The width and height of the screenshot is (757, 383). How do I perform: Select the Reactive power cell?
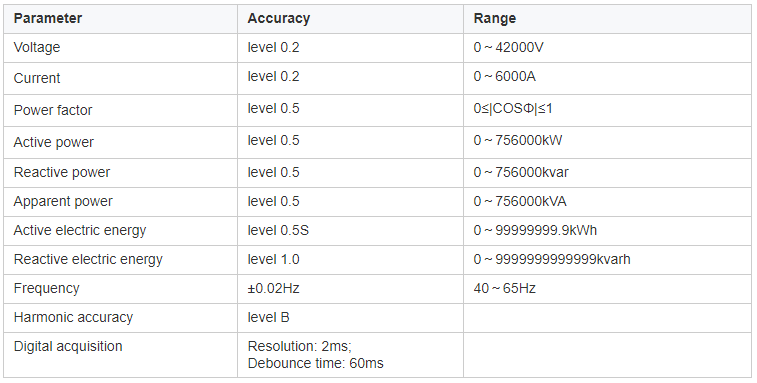click(120, 173)
